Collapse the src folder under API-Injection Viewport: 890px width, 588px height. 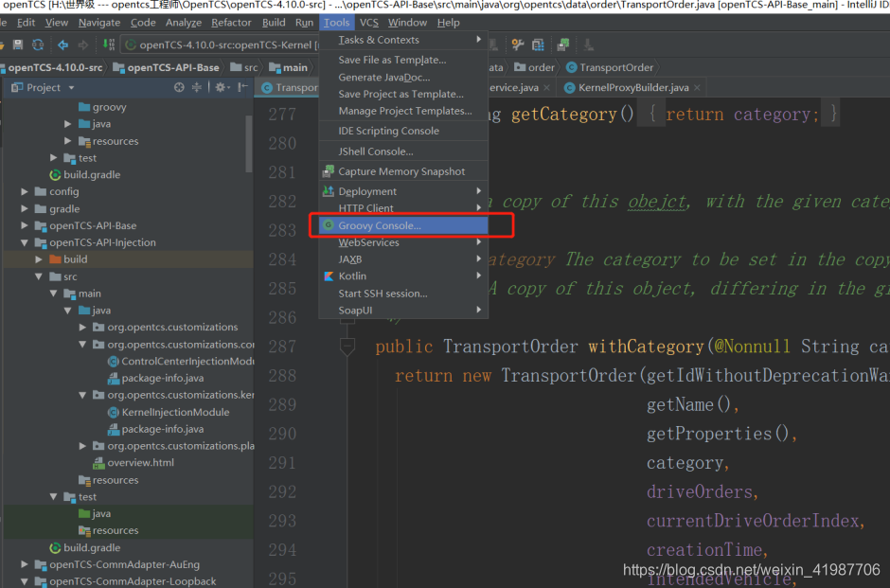tap(39, 276)
